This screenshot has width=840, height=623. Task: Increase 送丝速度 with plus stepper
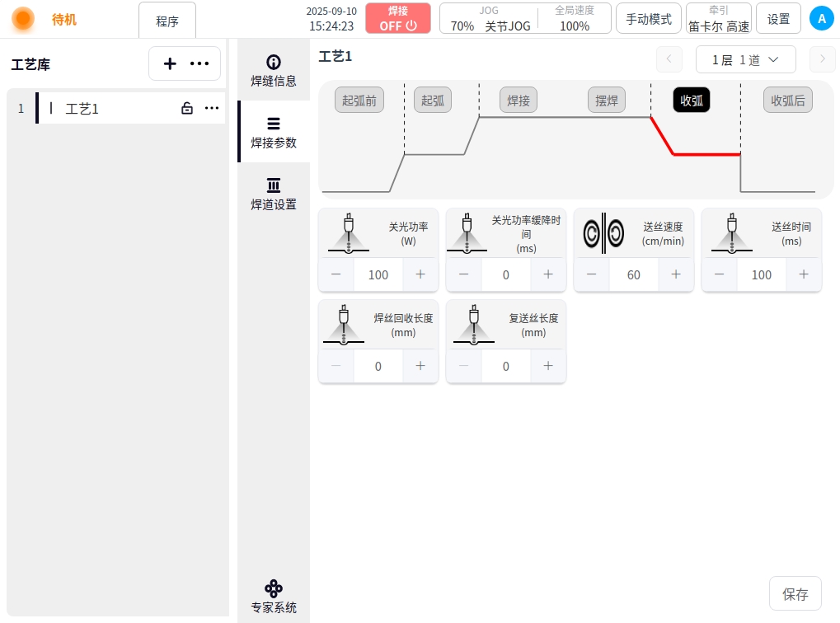pyautogui.click(x=676, y=274)
